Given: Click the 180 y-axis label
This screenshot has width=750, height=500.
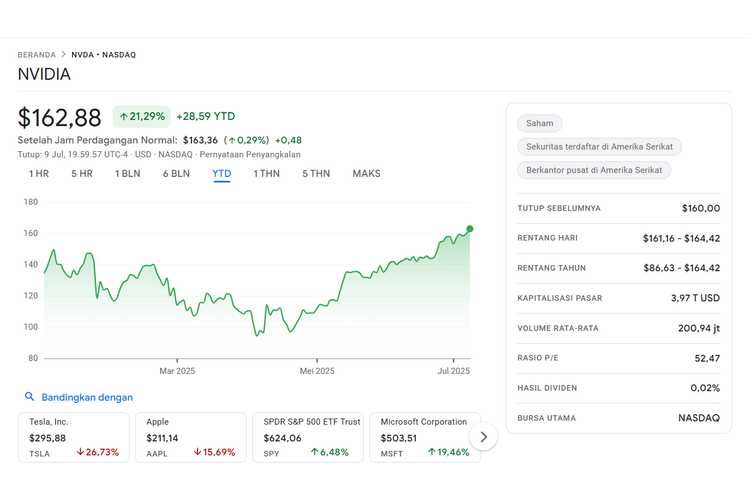Looking at the screenshot, I should click(31, 202).
